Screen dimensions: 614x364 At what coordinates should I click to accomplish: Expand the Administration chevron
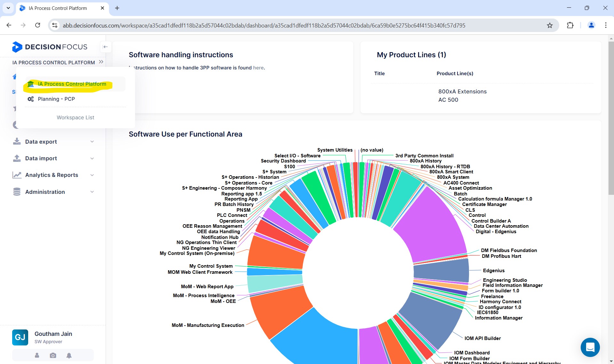coord(92,192)
